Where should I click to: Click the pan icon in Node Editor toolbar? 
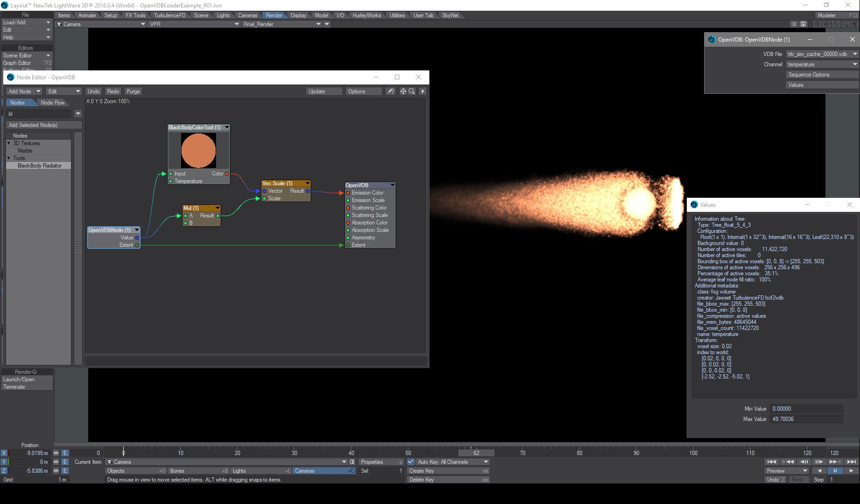[403, 91]
